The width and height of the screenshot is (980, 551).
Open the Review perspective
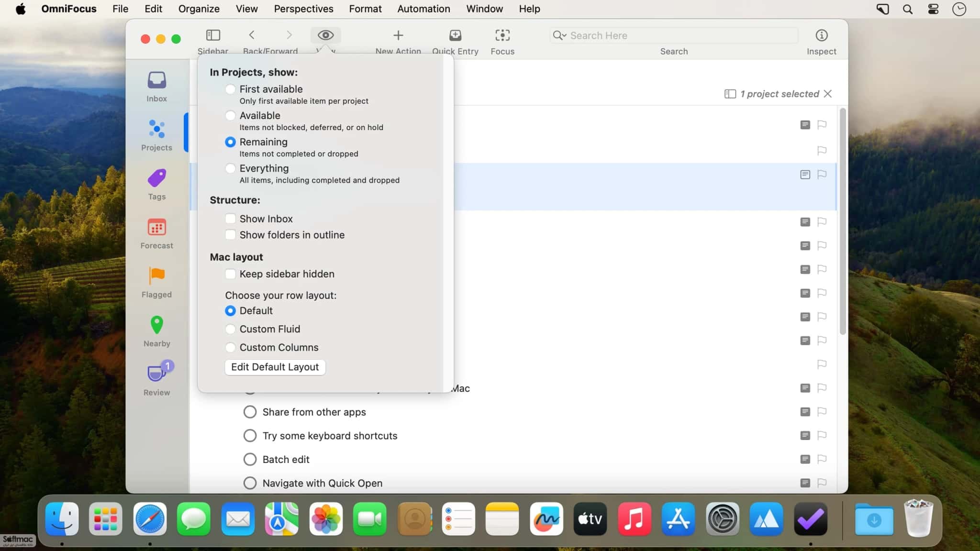tap(156, 380)
